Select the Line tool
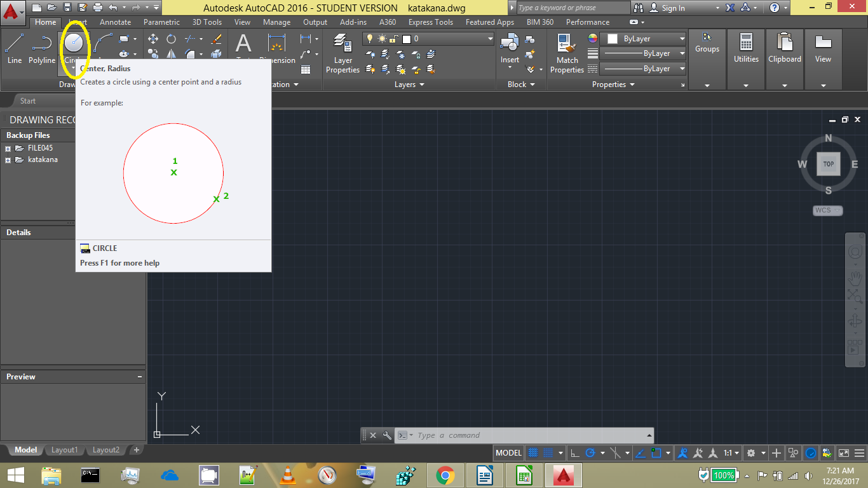 point(14,43)
